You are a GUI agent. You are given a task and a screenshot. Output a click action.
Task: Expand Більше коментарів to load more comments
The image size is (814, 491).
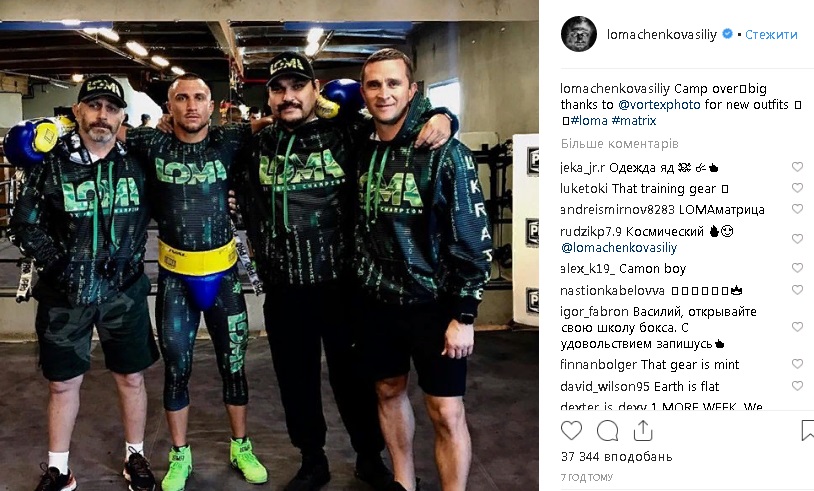619,144
